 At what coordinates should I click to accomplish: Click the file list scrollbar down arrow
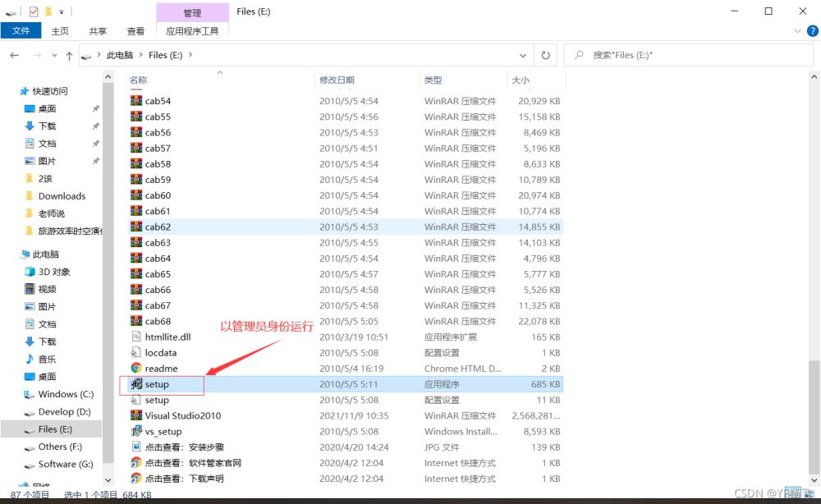tap(814, 479)
